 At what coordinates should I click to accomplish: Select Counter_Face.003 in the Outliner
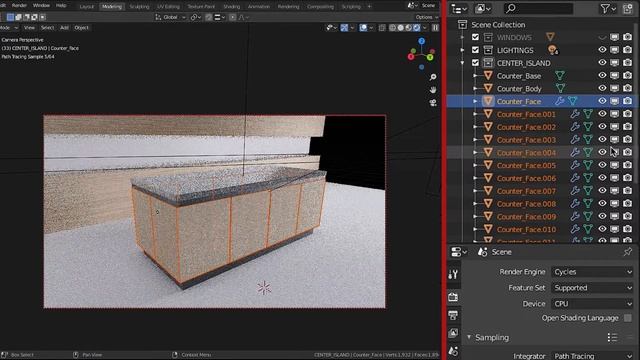pyautogui.click(x=526, y=140)
